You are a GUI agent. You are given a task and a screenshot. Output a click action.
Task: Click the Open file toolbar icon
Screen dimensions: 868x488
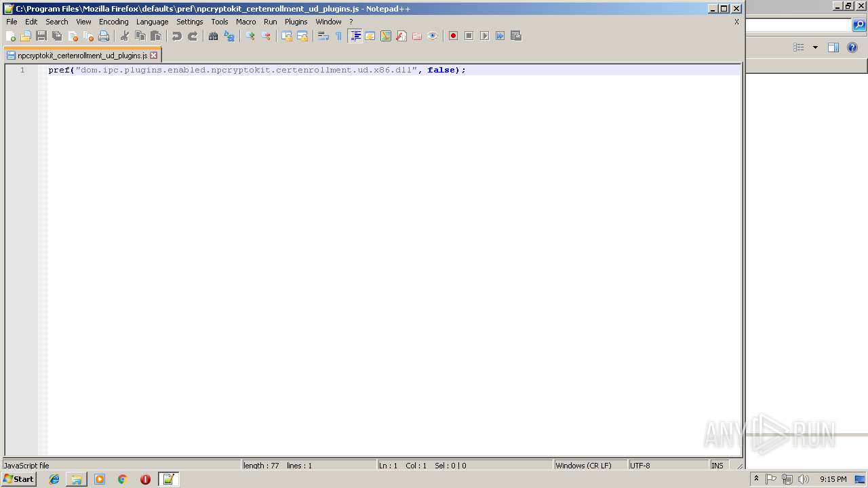[x=26, y=36]
